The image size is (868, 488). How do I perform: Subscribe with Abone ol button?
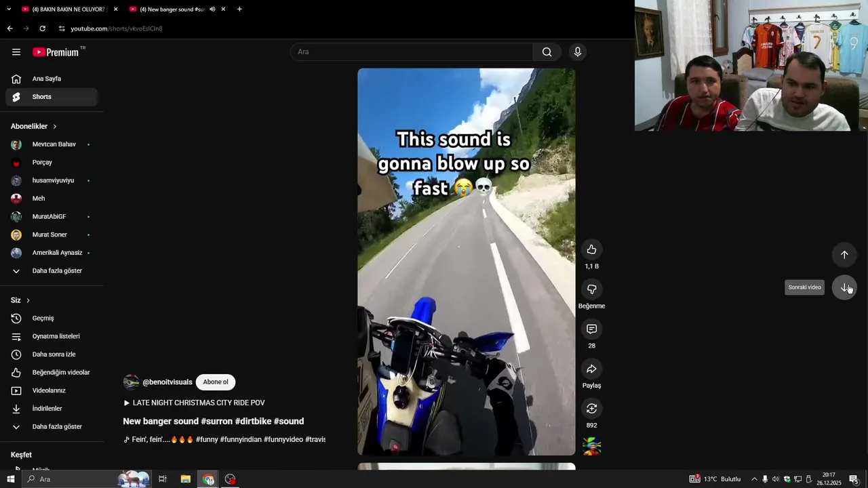216,382
